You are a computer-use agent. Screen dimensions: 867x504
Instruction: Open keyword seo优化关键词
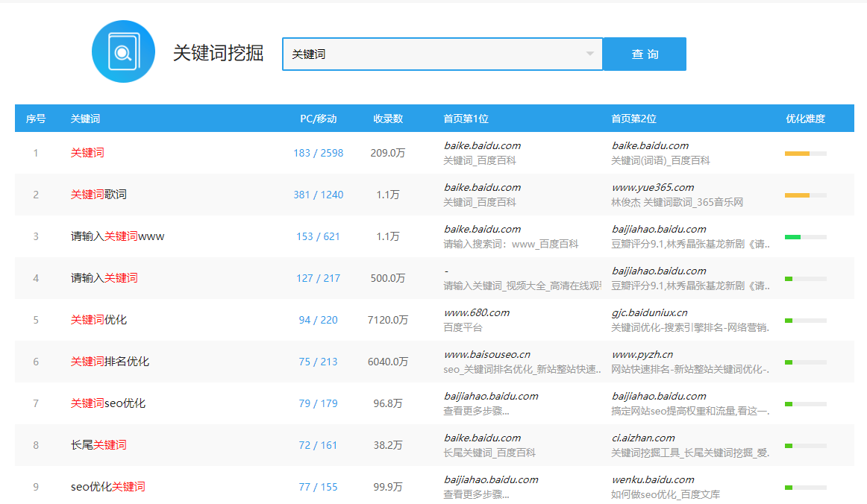click(108, 487)
